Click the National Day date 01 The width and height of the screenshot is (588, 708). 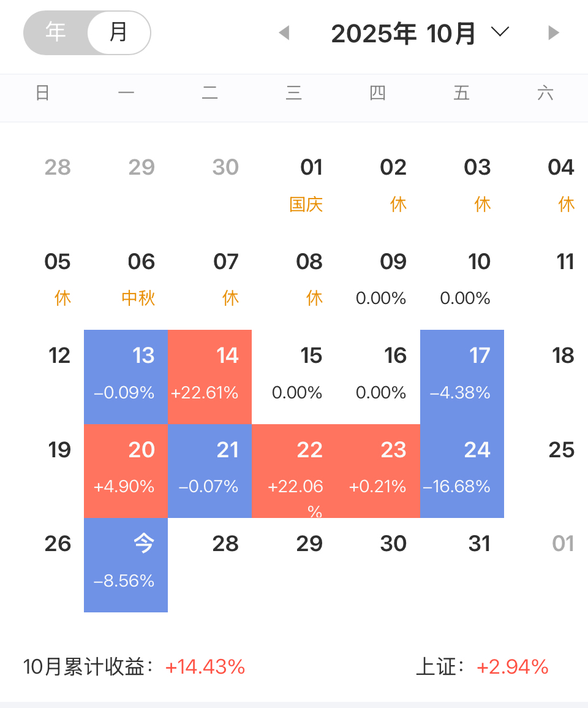(x=311, y=168)
